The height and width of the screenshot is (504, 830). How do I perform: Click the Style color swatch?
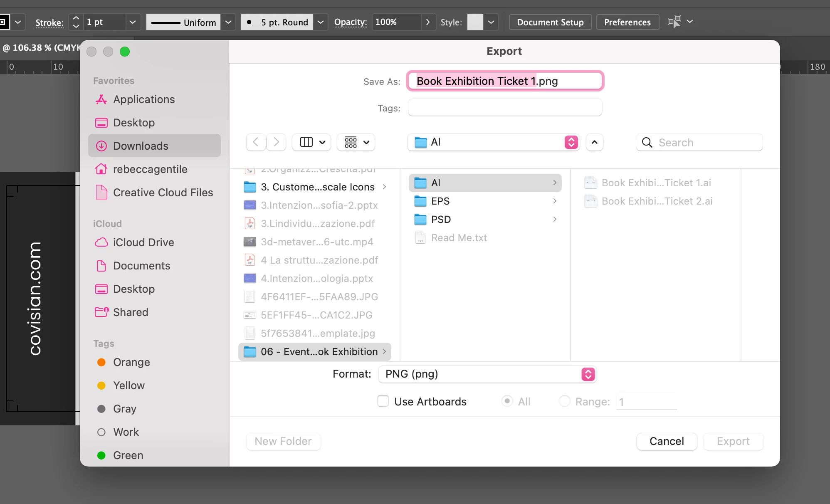click(475, 22)
